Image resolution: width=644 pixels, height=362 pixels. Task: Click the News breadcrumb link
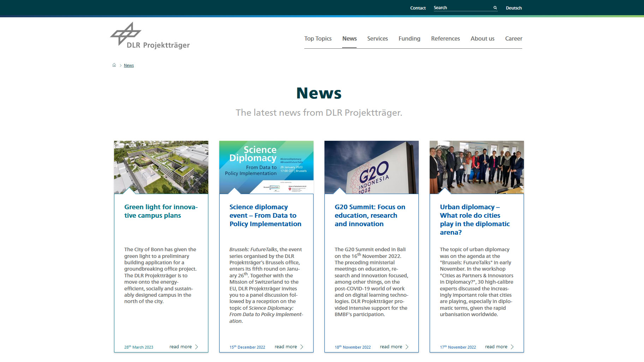point(129,65)
